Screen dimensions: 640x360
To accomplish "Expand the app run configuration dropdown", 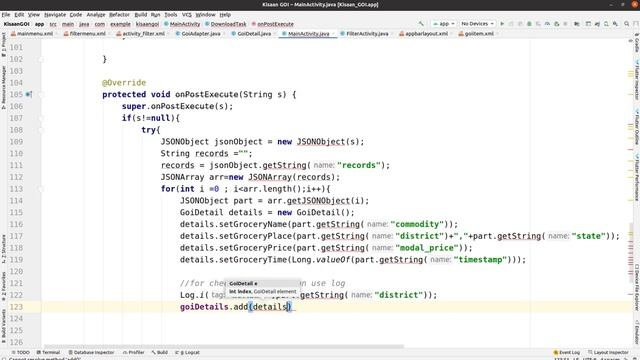I will pos(443,24).
